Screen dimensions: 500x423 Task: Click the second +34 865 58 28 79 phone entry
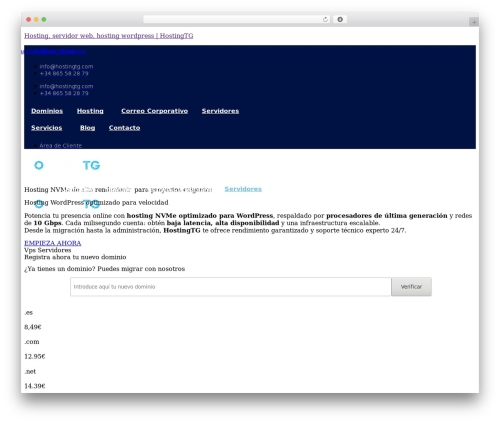(x=64, y=93)
